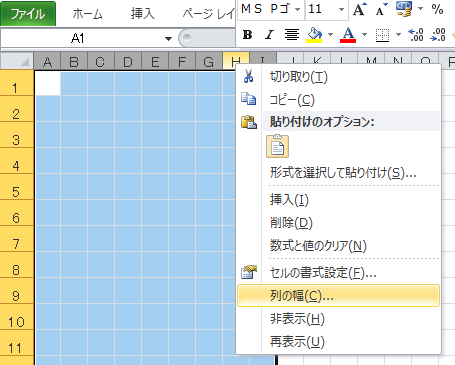Apply percent style with the % icon
Viewport: 455px width, 365px height.
437,9
